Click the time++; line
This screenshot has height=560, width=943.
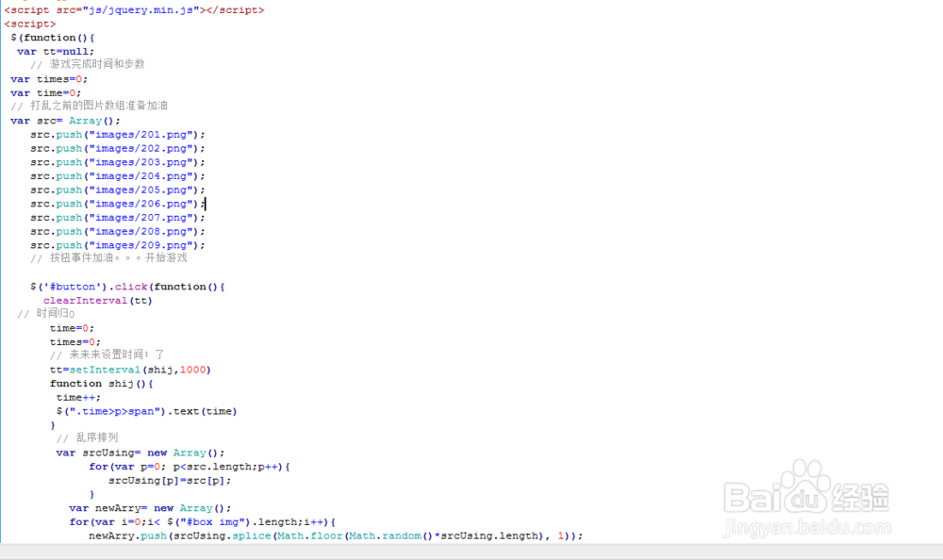click(x=78, y=398)
